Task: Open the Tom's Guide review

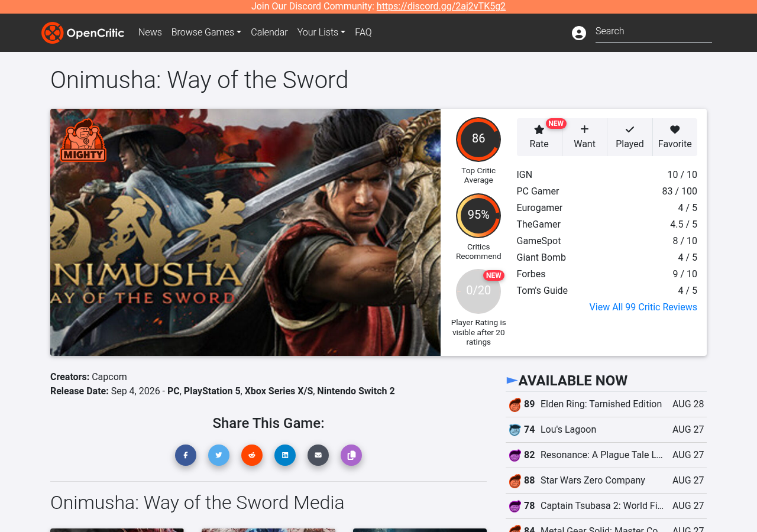Action: pos(607,291)
